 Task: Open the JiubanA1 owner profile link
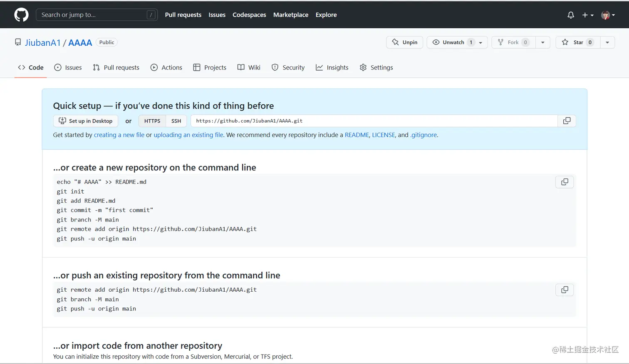pyautogui.click(x=43, y=42)
